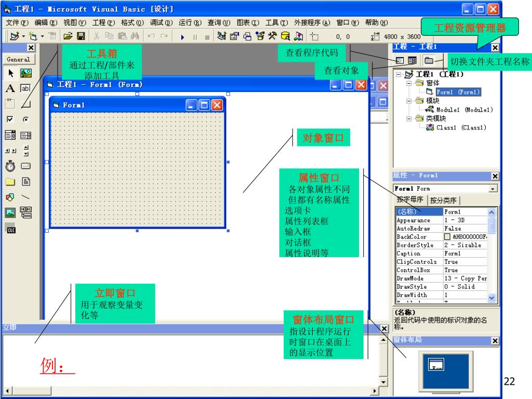Select the ComboBox tool in toolbox
The width and height of the screenshot is (532, 399).
(10, 135)
